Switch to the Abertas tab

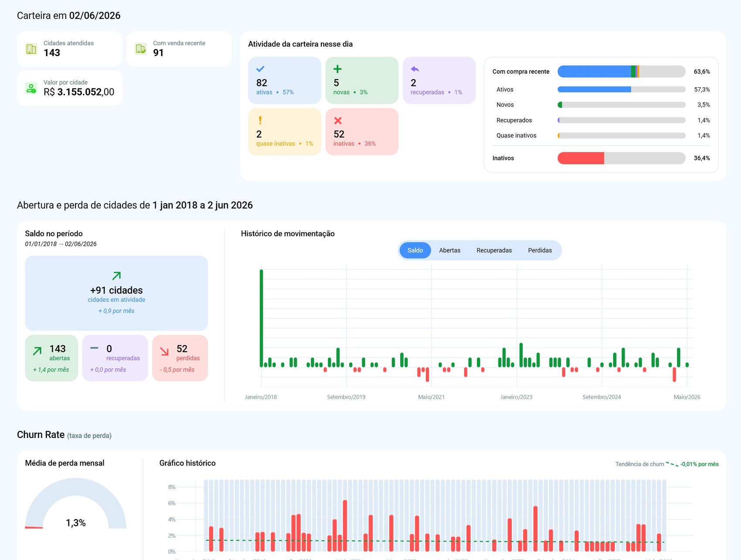450,251
